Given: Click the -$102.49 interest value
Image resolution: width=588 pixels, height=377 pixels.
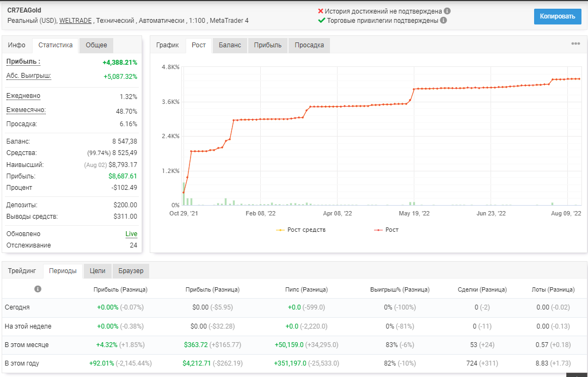Looking at the screenshot, I should (125, 187).
